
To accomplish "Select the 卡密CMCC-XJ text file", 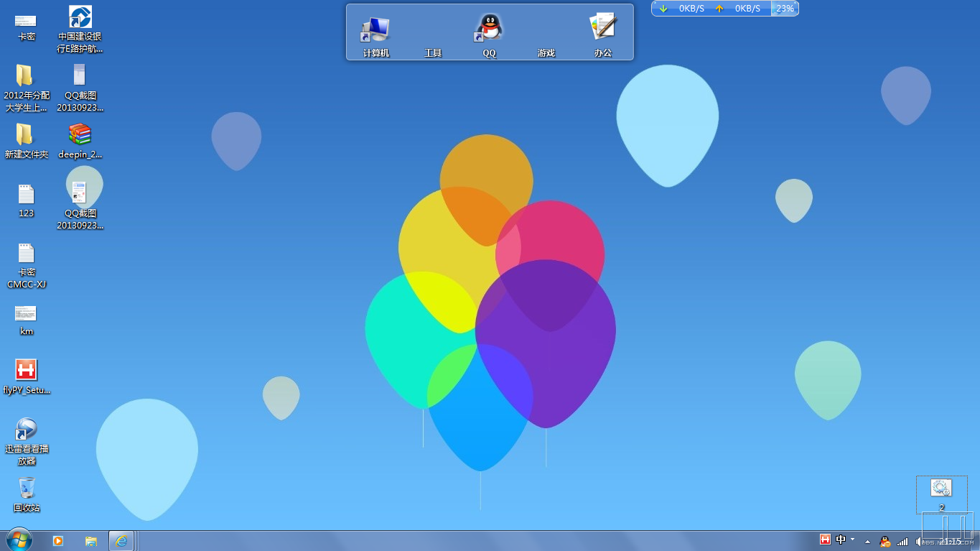I will (26, 266).
